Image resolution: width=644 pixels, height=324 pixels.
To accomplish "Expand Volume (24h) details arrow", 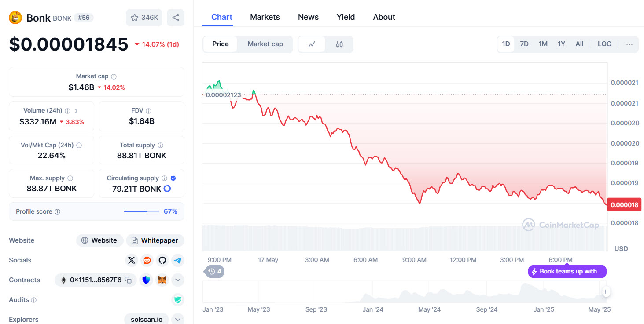I will click(76, 111).
